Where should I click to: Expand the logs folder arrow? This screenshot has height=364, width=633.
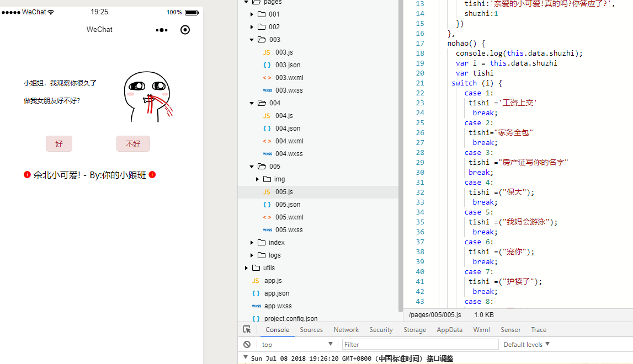point(252,255)
